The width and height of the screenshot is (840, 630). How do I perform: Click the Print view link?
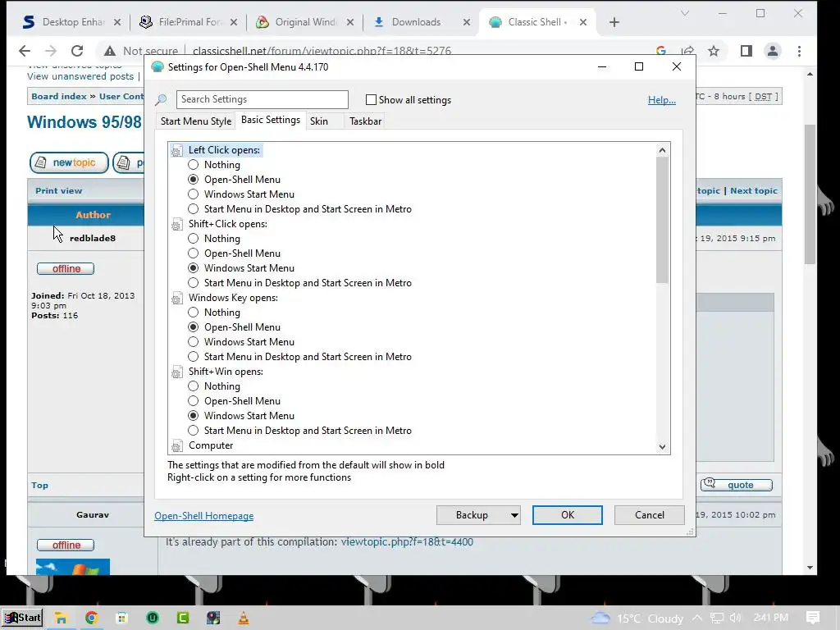(59, 190)
